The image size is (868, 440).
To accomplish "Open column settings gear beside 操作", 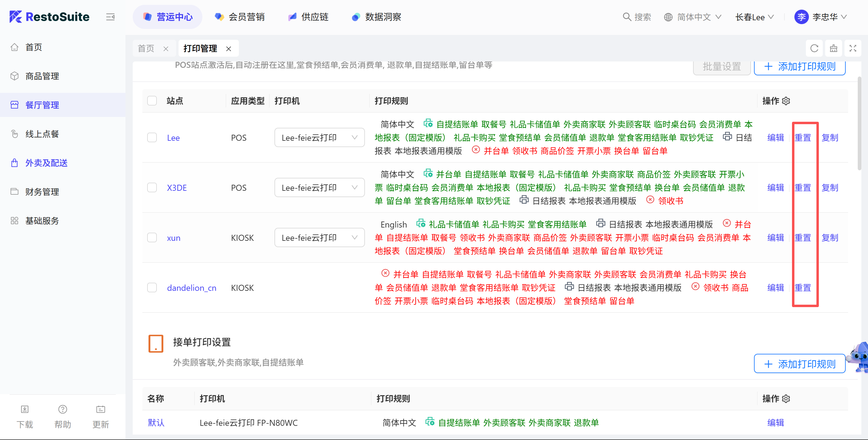I will tap(786, 101).
